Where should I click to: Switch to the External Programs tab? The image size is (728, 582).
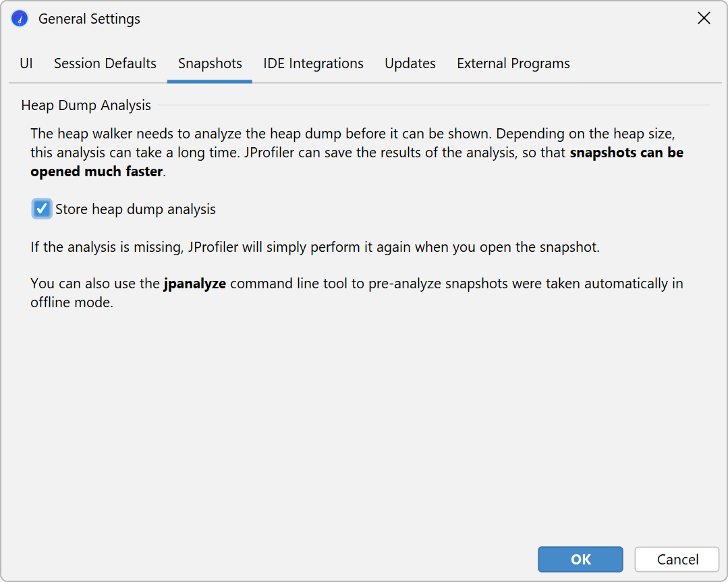[x=513, y=63]
